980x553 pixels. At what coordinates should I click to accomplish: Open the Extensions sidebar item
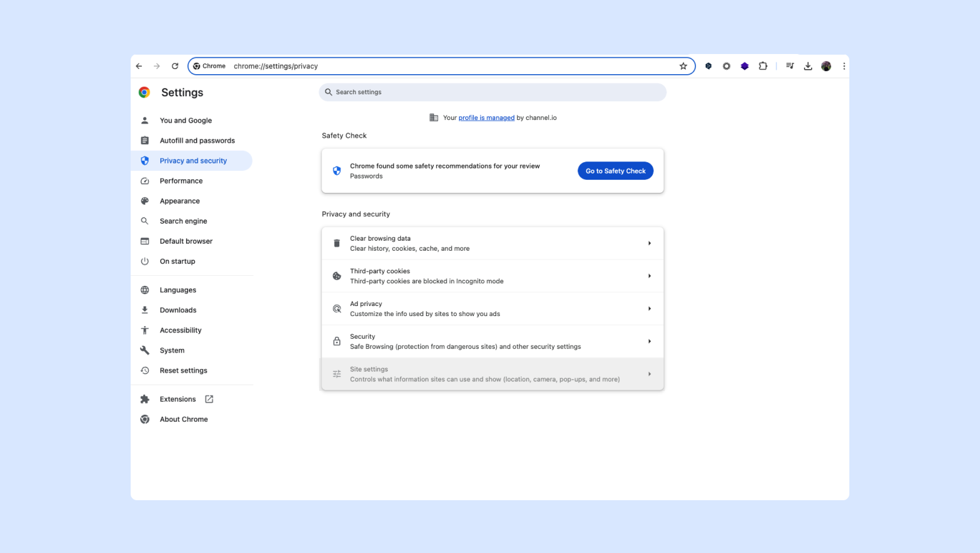tap(178, 399)
